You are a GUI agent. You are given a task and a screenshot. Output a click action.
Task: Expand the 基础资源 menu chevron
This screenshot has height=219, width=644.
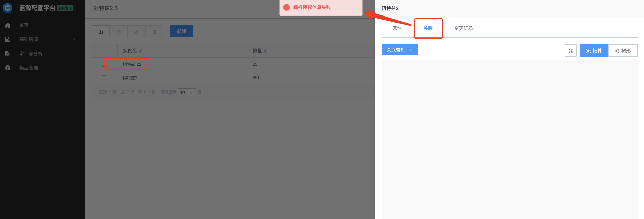point(74,40)
